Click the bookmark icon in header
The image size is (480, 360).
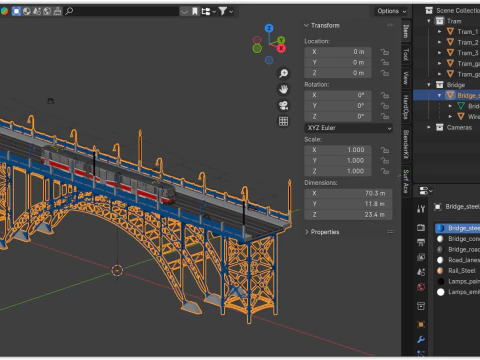coord(195,11)
